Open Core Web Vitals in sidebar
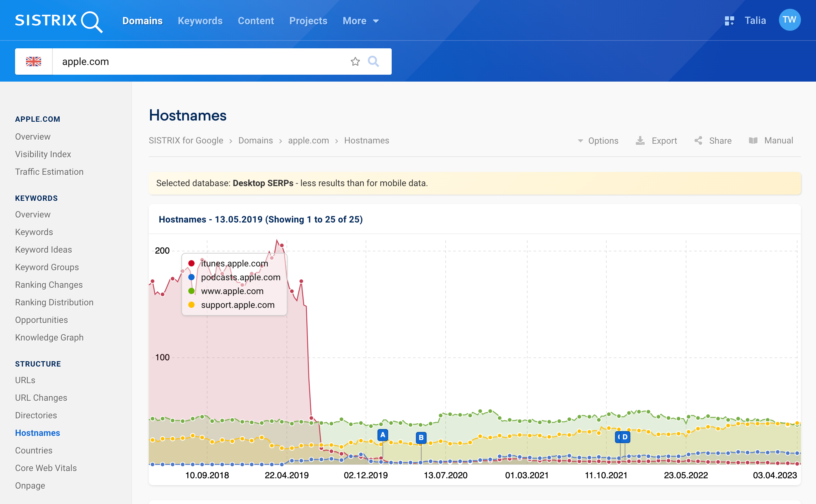816x504 pixels. tap(46, 468)
